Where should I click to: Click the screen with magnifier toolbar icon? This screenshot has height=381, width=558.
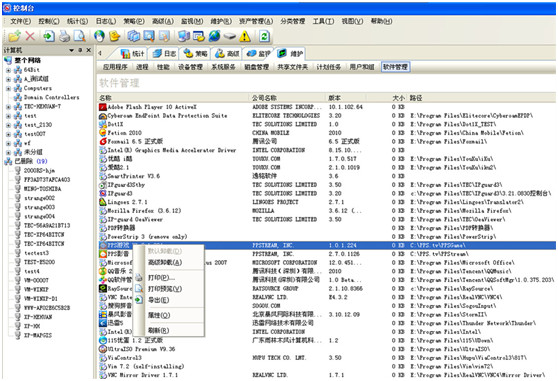pyautogui.click(x=149, y=36)
